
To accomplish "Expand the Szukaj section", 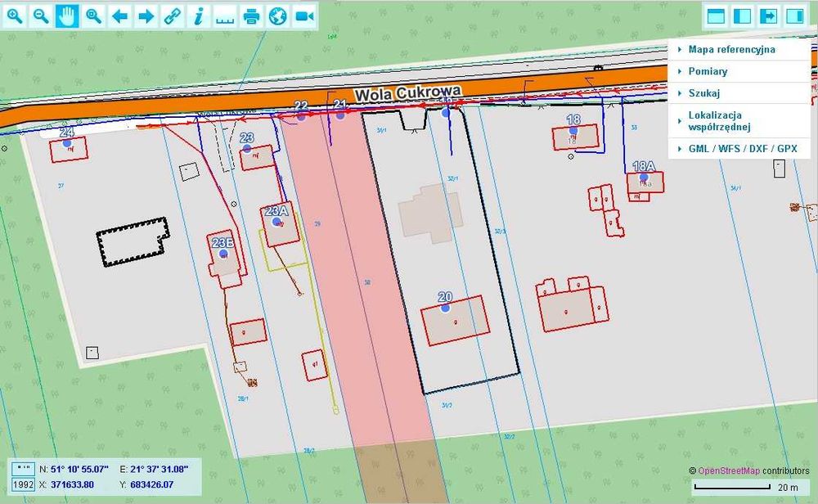I will coord(739,93).
